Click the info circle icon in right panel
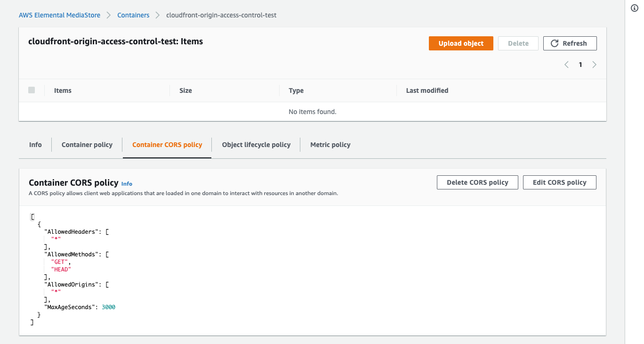The height and width of the screenshot is (344, 644). [x=634, y=8]
